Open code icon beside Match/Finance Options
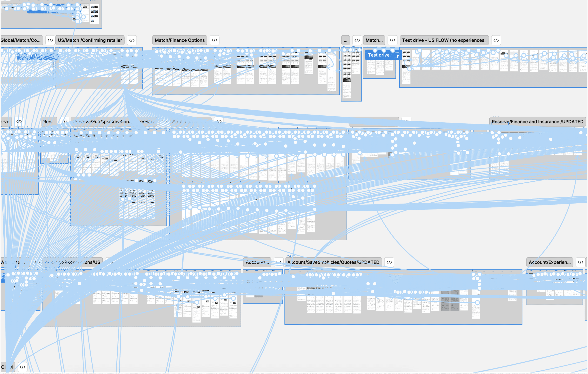The height and width of the screenshot is (374, 588). click(214, 40)
